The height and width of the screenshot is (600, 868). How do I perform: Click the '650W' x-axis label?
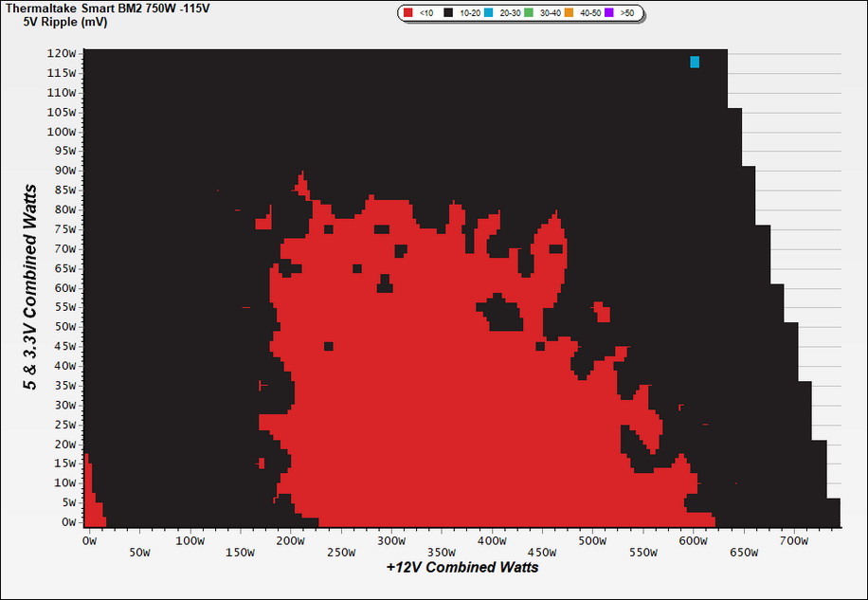pos(744,553)
